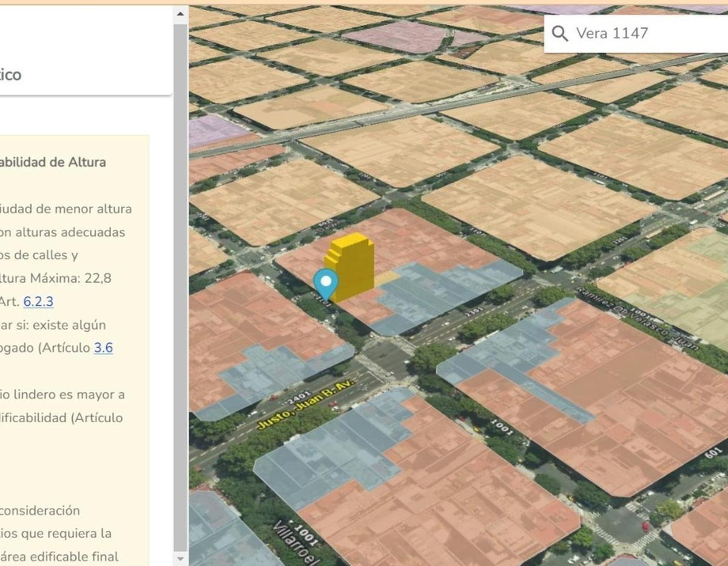Click the "Altura Máxima: 22,8" text line
728x566 pixels.
pyautogui.click(x=56, y=278)
